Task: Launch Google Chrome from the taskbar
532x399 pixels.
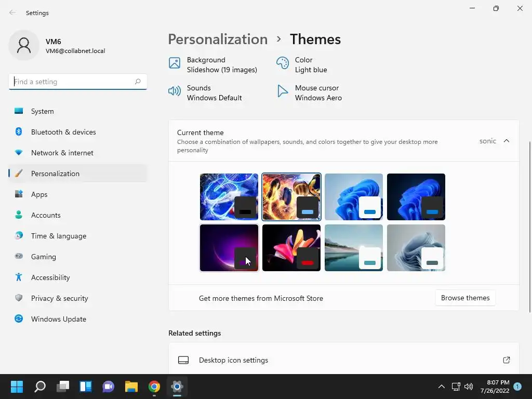Action: (154, 387)
